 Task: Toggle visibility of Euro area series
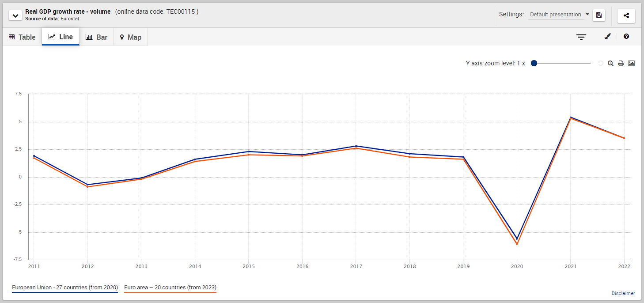170,287
